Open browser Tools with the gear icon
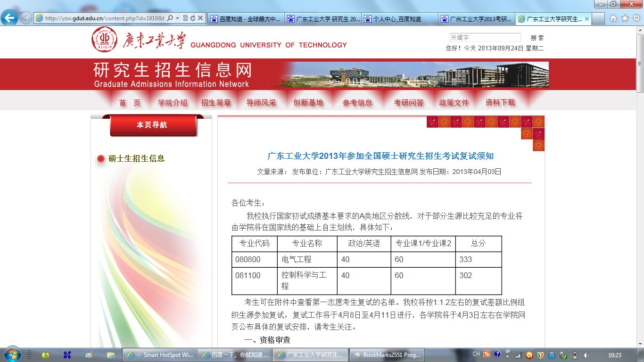 pyautogui.click(x=637, y=18)
